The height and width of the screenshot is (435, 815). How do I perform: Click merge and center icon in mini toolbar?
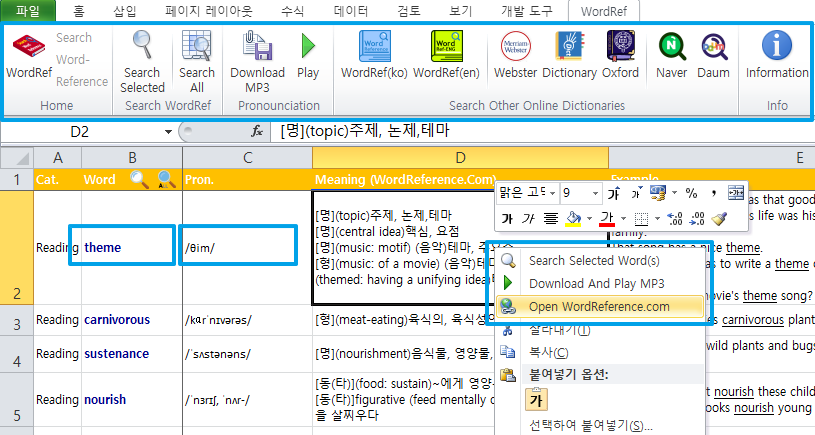coord(736,193)
